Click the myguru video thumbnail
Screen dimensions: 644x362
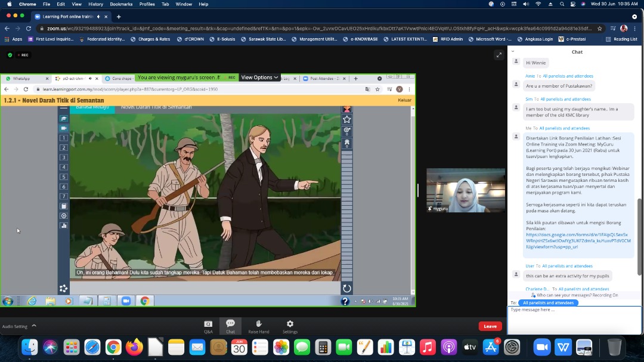465,190
